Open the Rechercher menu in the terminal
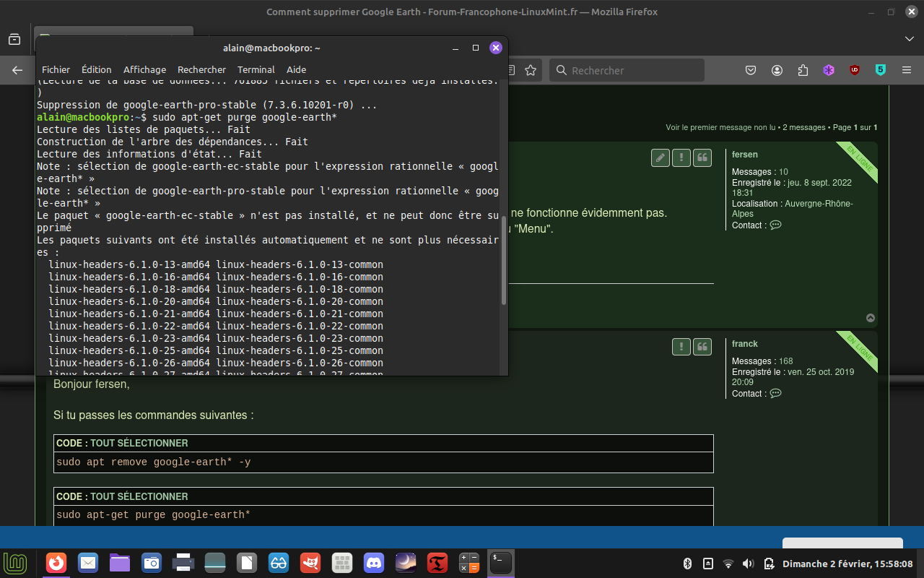 click(x=201, y=70)
